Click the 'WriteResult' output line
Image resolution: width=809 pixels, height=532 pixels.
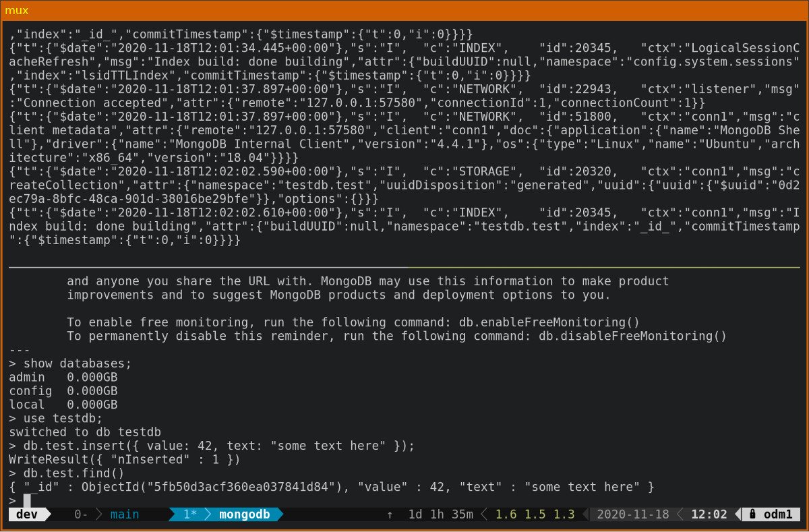coord(125,459)
